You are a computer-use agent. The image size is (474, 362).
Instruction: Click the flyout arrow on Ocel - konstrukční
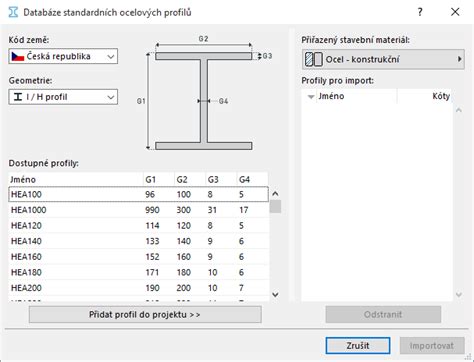click(460, 59)
